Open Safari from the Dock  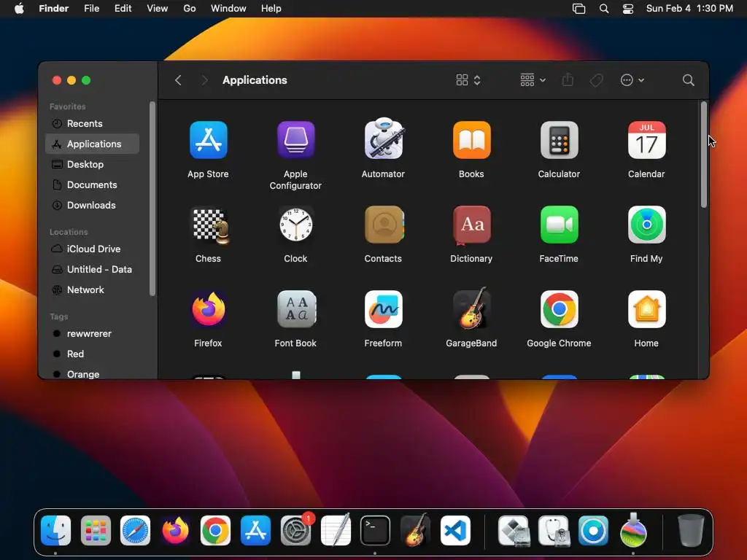pos(135,531)
